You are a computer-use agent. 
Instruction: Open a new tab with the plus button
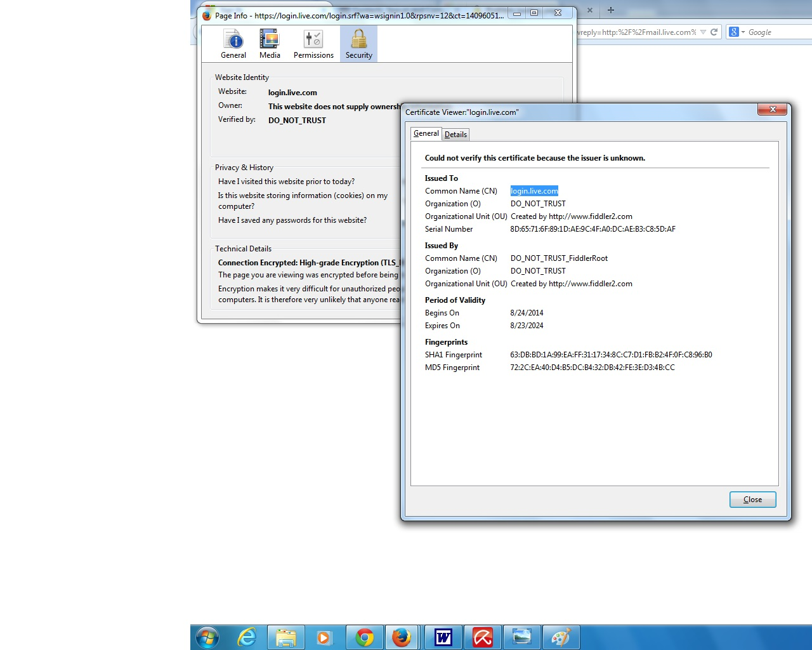pyautogui.click(x=611, y=10)
